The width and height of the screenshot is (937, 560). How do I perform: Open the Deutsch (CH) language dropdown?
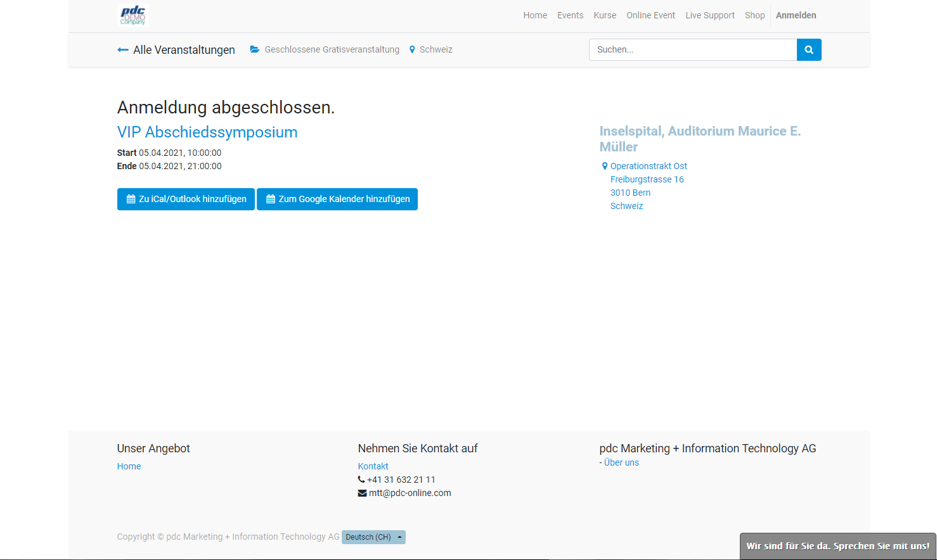[373, 537]
